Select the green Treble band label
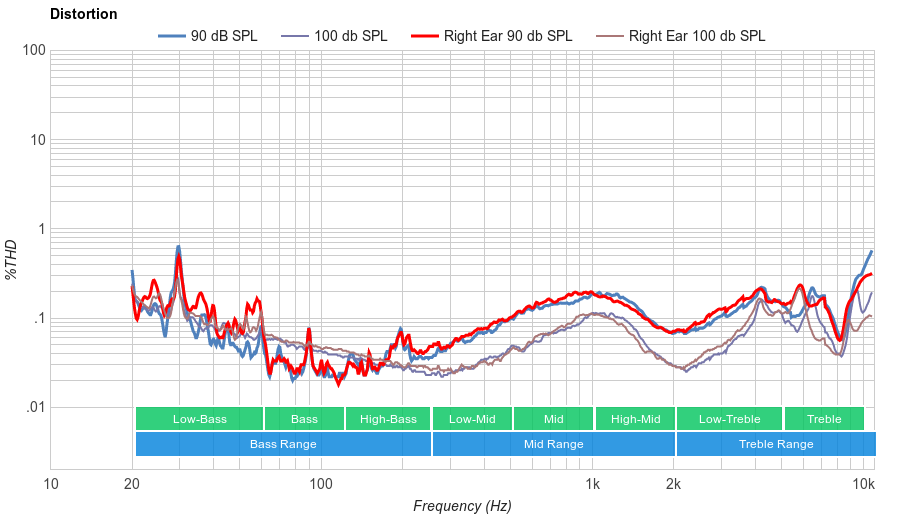This screenshot has height=520, width=900. click(x=824, y=419)
